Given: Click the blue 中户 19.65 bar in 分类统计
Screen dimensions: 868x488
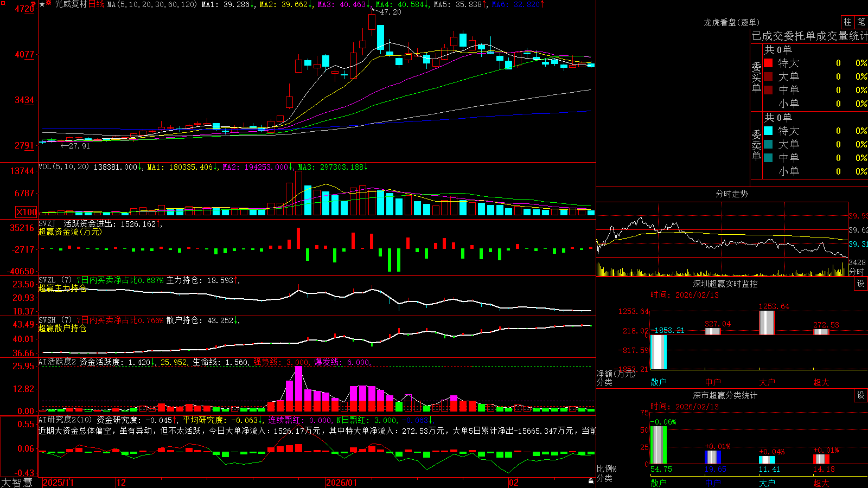Looking at the screenshot, I should point(713,457).
